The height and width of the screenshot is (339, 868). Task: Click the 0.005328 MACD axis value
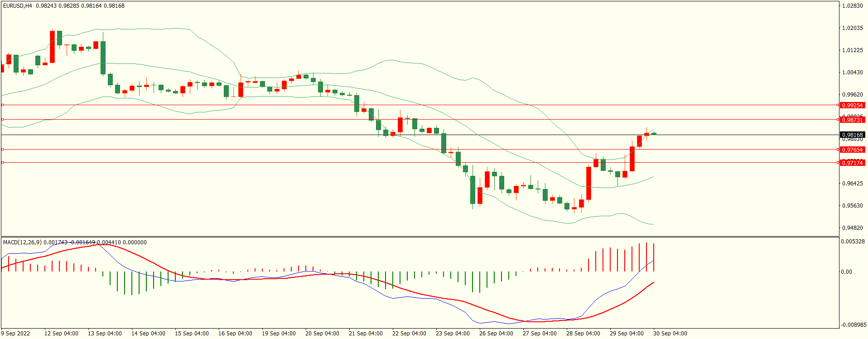click(853, 242)
